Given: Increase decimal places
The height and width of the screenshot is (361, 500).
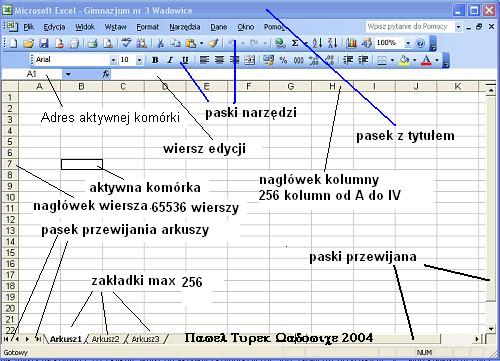Looking at the screenshot, I should tap(314, 60).
